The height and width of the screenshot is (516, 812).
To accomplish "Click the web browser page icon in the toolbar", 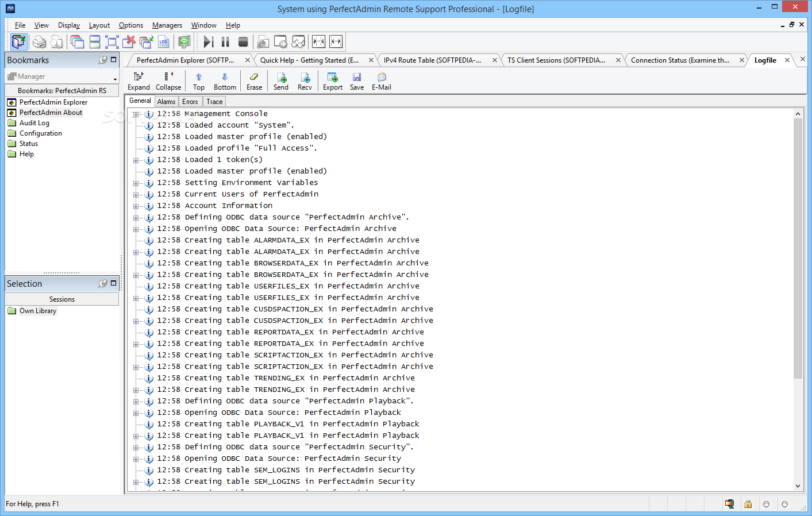I will pyautogui.click(x=263, y=42).
